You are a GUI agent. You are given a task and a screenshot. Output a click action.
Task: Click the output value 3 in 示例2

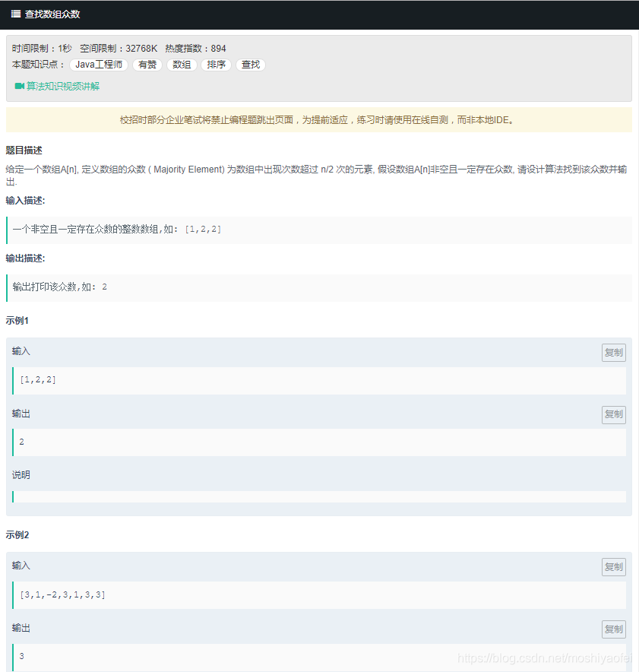click(x=22, y=656)
